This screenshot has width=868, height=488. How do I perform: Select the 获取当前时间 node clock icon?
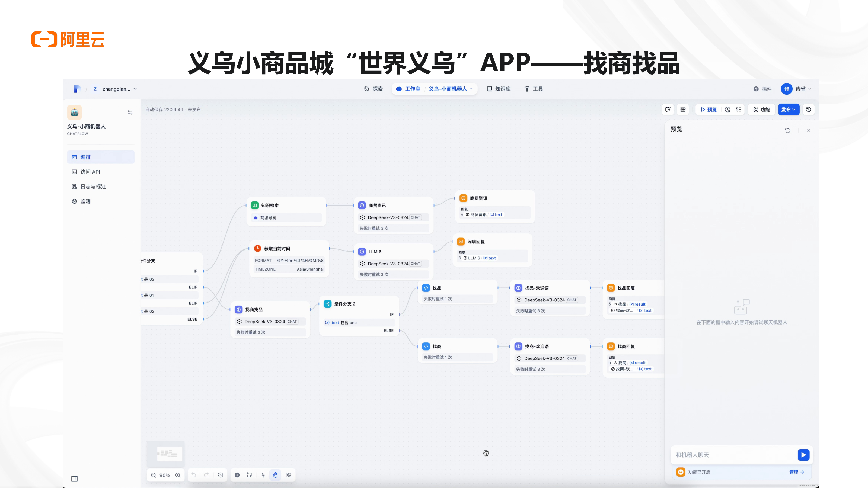[x=257, y=248]
